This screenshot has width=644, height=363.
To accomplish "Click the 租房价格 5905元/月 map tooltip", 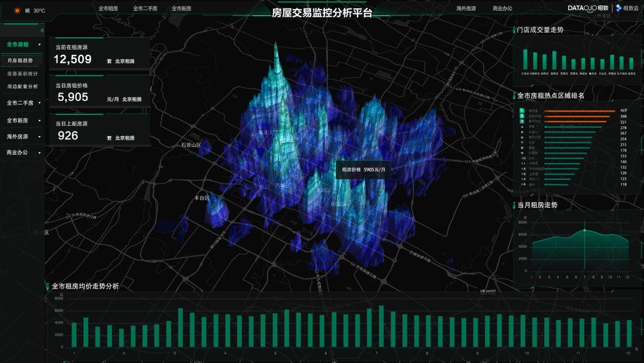I will coord(363,170).
